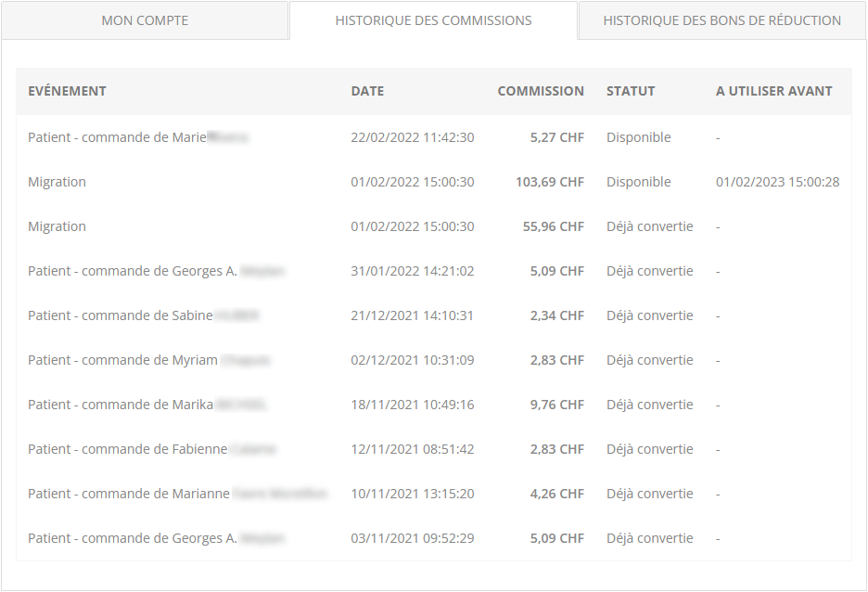868x592 pixels.
Task: Click the A Utiliser Avant column header
Action: (773, 91)
